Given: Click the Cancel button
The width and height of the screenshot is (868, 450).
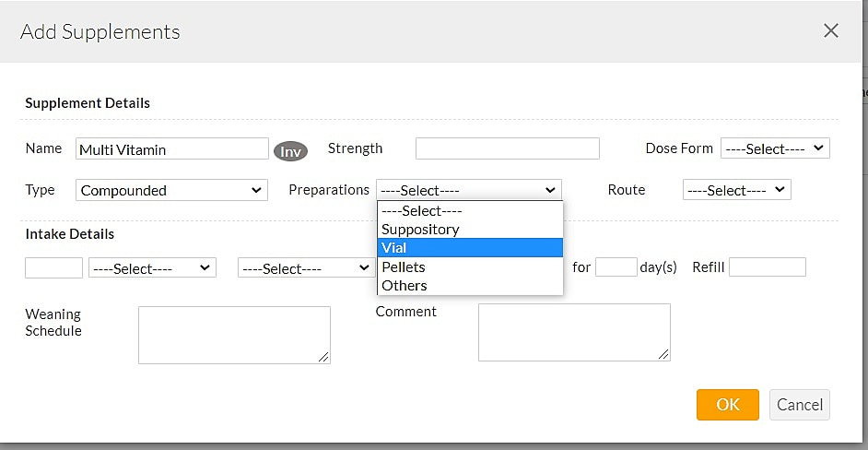Looking at the screenshot, I should pyautogui.click(x=799, y=405).
